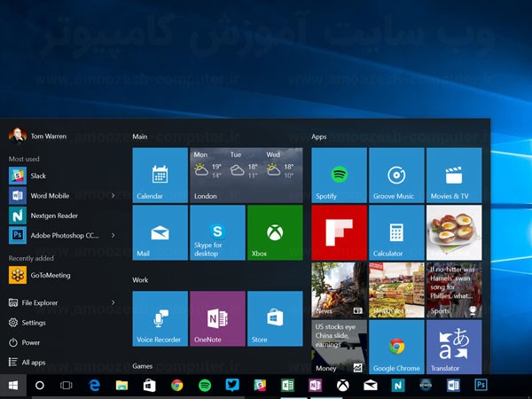Open the Flipboard tile
Image resolution: width=532 pixels, height=399 pixels.
[x=339, y=232]
